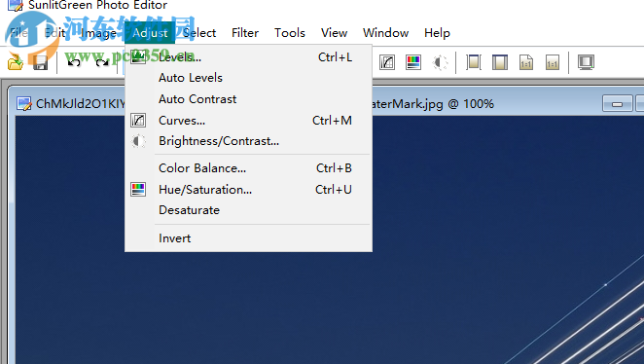
Task: Open the Edit menu
Action: [54, 33]
